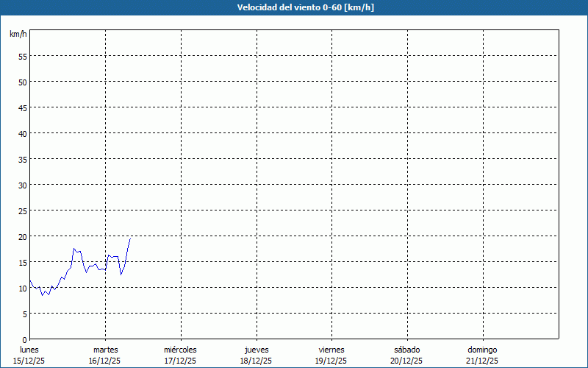The height and width of the screenshot is (368, 588).
Task: Click the chart title 'Velocidad del viento 0-60 [km/h]'
Action: pyautogui.click(x=293, y=7)
